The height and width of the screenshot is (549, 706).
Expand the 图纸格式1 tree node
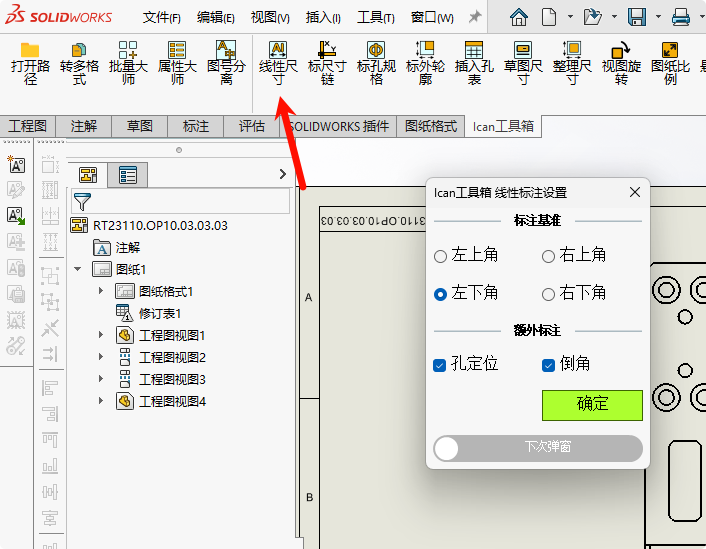pos(101,291)
